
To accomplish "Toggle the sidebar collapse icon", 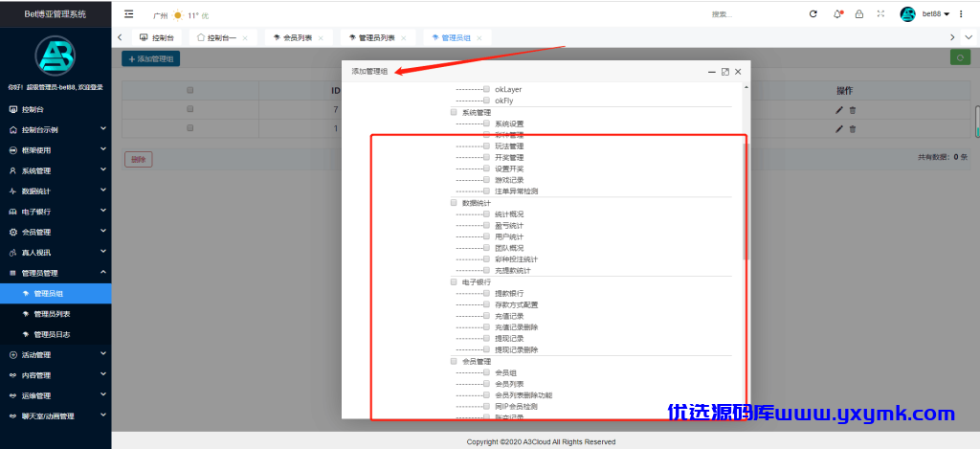I will [129, 13].
